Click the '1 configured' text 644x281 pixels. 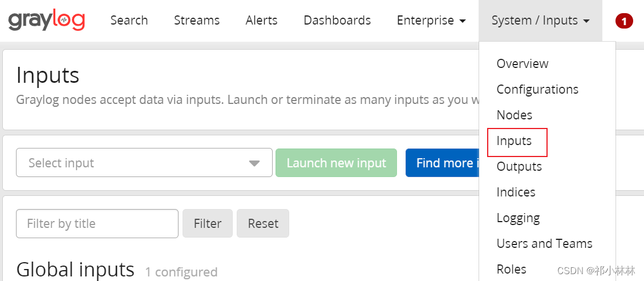click(181, 272)
